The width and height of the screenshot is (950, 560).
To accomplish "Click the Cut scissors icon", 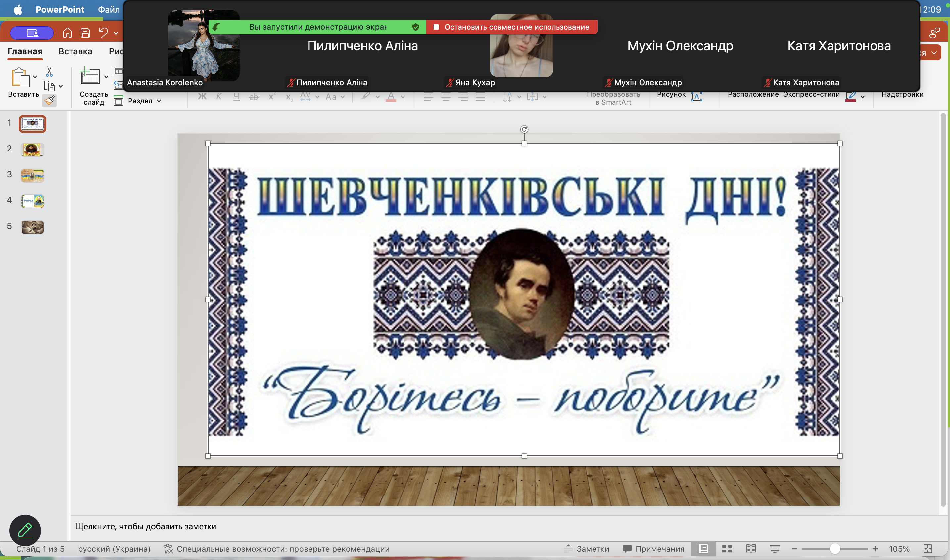I will tap(49, 72).
